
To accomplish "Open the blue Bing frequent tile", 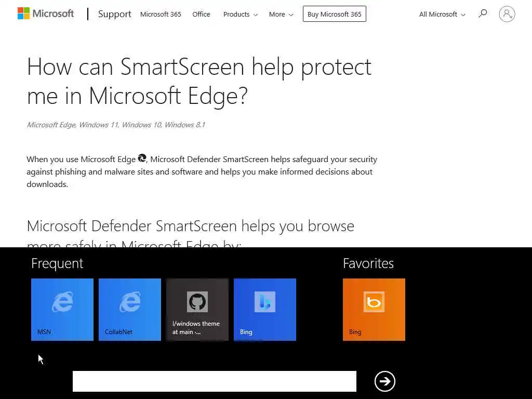I will click(264, 310).
